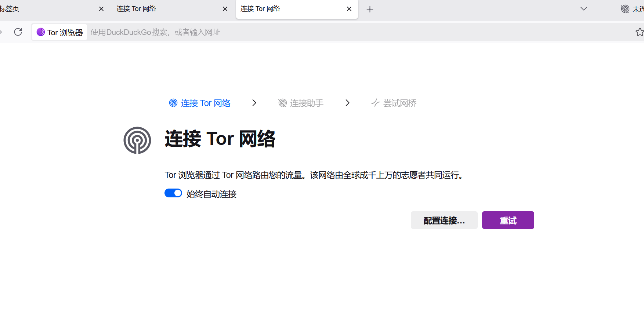The height and width of the screenshot is (332, 644).
Task: Click the reload page icon
Action: pos(18,32)
